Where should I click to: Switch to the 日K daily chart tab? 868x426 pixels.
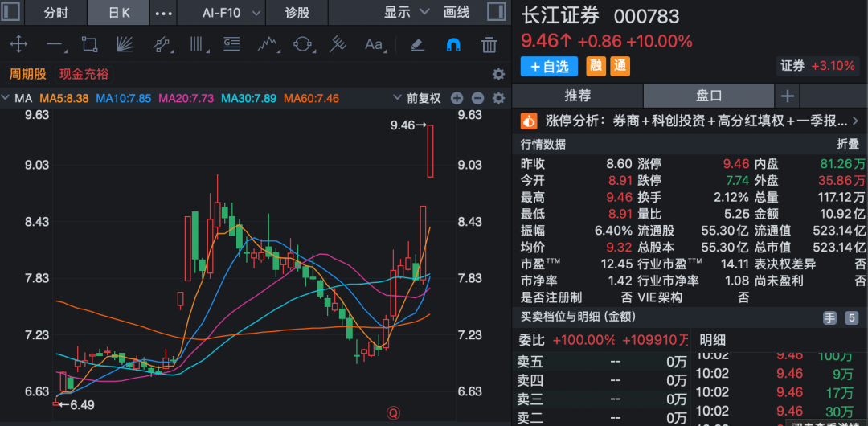[118, 12]
